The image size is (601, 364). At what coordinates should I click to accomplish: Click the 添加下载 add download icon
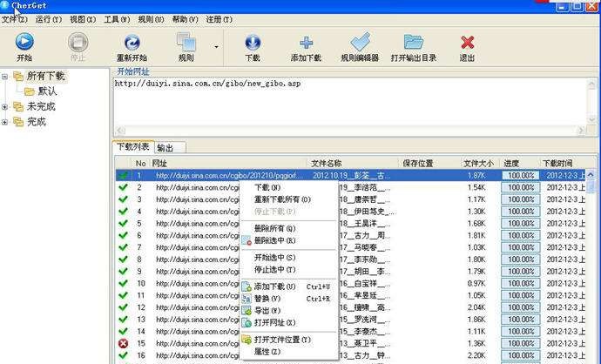coord(306,42)
